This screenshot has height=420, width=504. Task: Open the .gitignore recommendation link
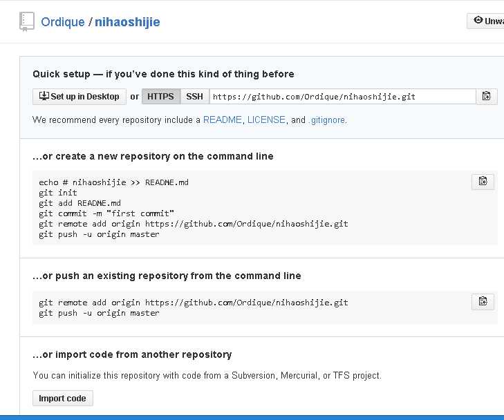(327, 120)
